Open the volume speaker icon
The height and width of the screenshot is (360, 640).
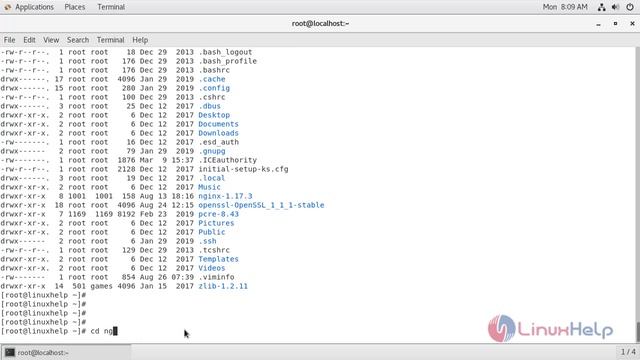[616, 7]
